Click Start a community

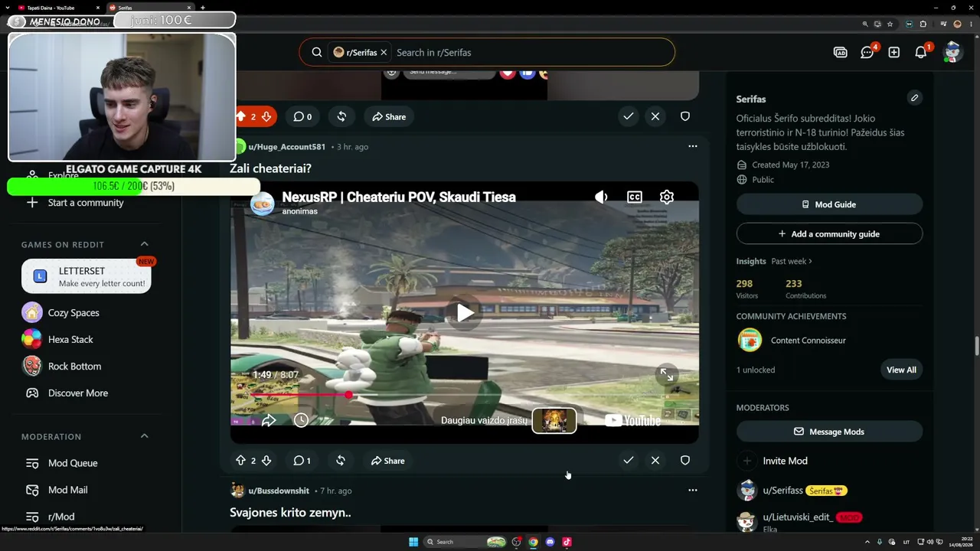point(86,202)
